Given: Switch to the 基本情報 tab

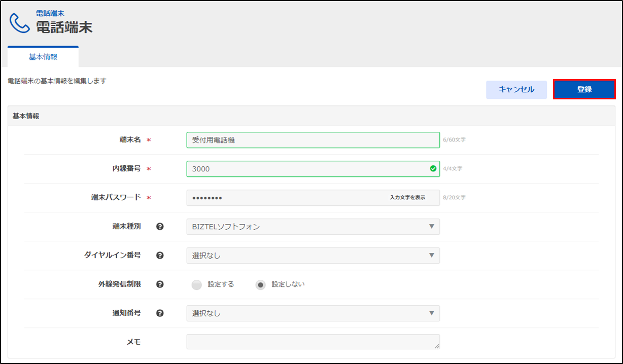Looking at the screenshot, I should click(x=43, y=57).
